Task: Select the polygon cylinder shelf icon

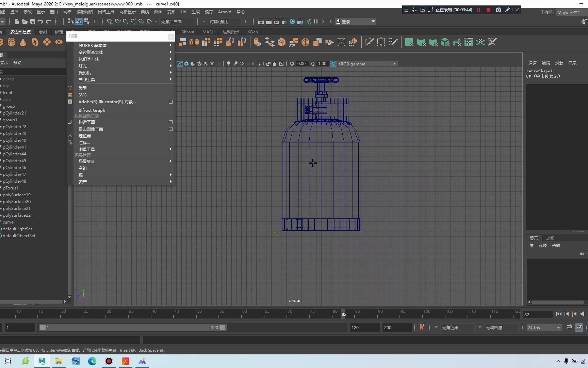Action: point(11,42)
